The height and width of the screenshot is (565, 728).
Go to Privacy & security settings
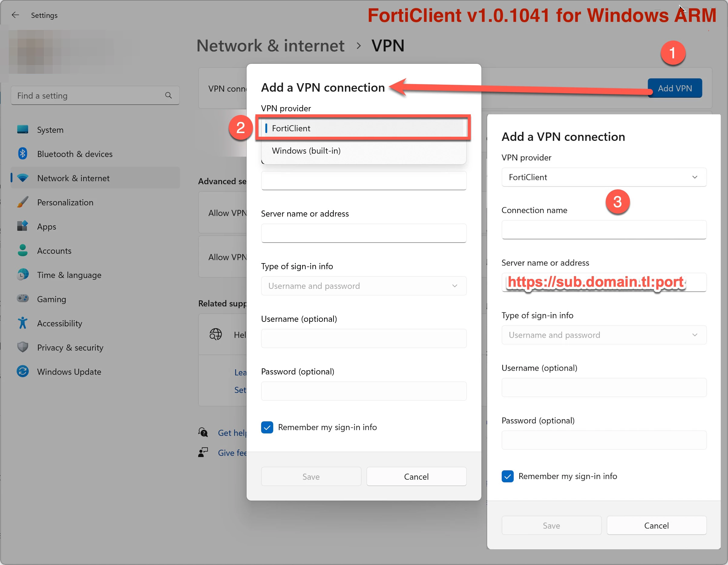(x=95, y=348)
